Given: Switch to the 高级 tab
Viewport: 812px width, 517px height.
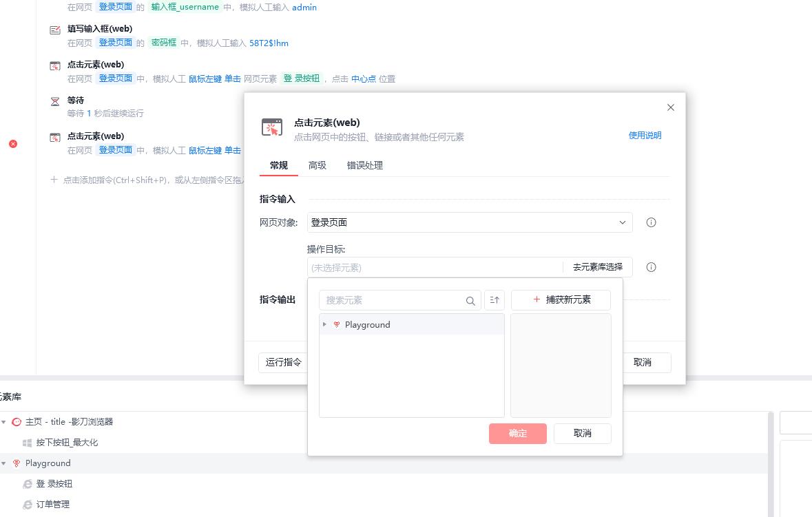Looking at the screenshot, I should tap(317, 165).
